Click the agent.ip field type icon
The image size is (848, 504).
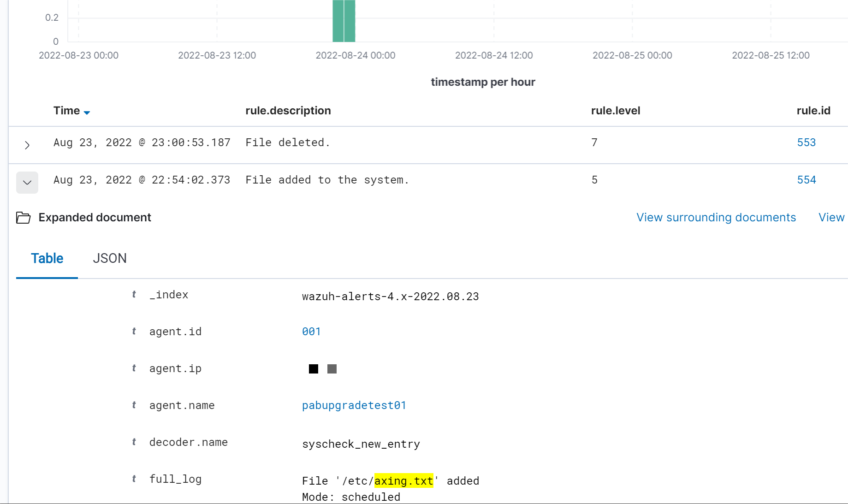pos(134,368)
